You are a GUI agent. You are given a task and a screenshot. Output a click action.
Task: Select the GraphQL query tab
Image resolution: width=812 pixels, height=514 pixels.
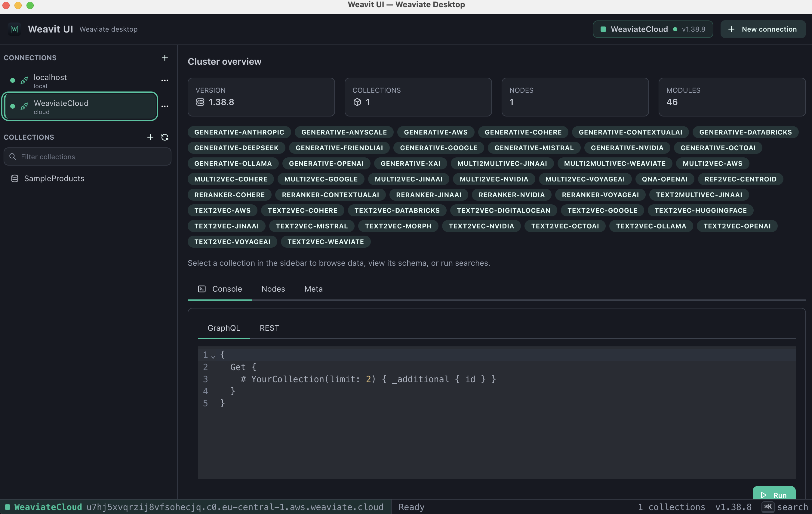coord(223,328)
